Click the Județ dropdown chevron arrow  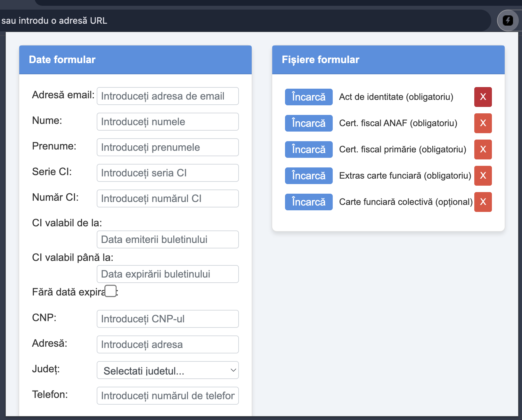click(233, 370)
